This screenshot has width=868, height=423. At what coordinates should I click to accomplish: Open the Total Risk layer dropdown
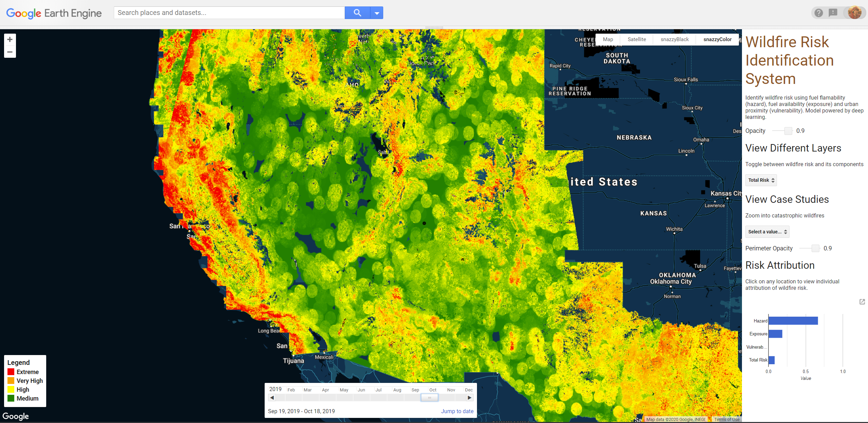coord(761,180)
